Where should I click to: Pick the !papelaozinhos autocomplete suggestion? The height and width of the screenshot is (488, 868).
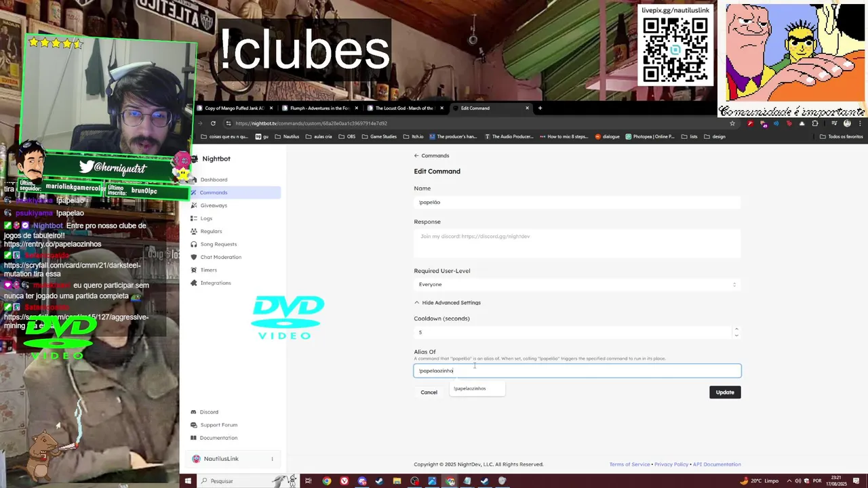coord(477,388)
